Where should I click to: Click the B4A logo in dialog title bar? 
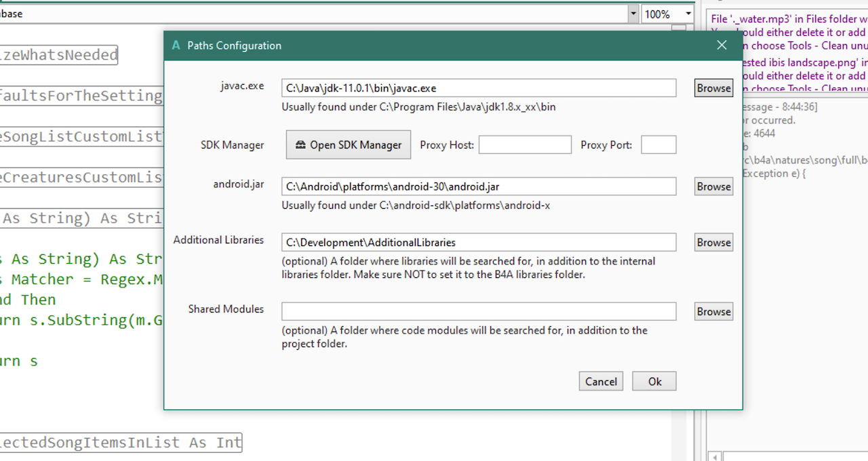pos(176,45)
